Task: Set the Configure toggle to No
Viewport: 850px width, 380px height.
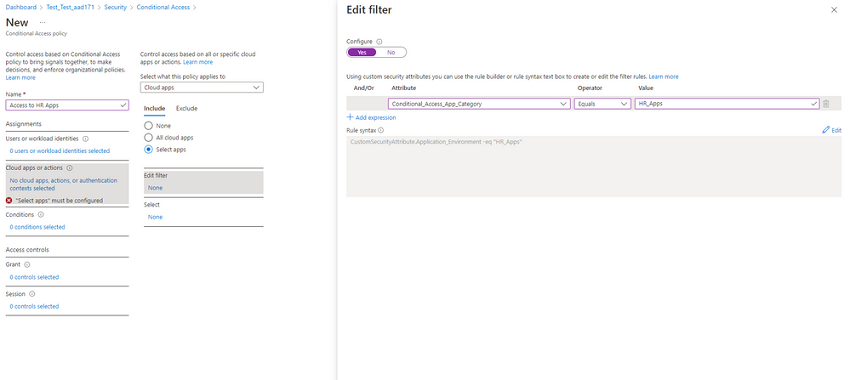Action: [x=391, y=53]
